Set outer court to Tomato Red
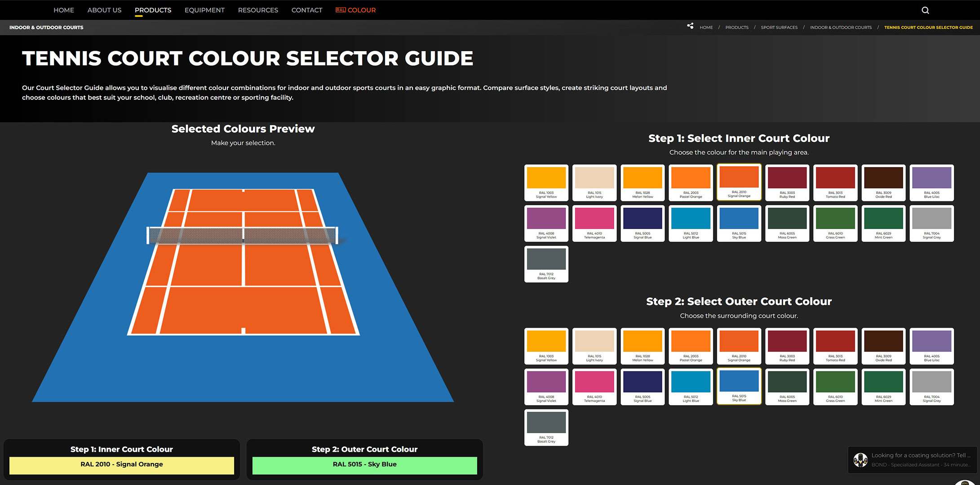The width and height of the screenshot is (980, 485). [x=835, y=346]
